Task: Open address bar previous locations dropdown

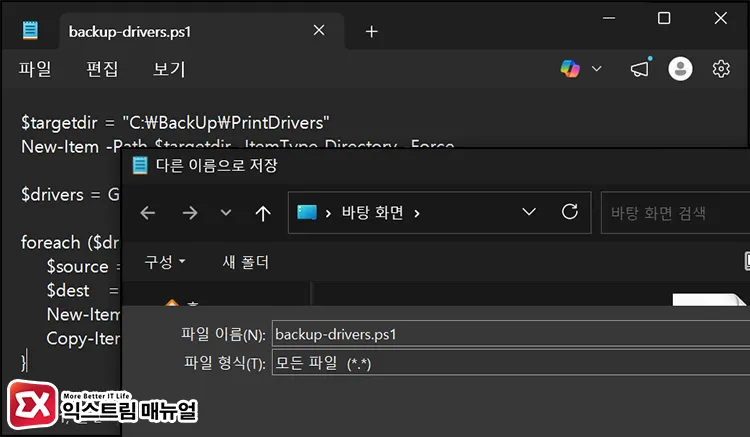Action: (x=529, y=212)
